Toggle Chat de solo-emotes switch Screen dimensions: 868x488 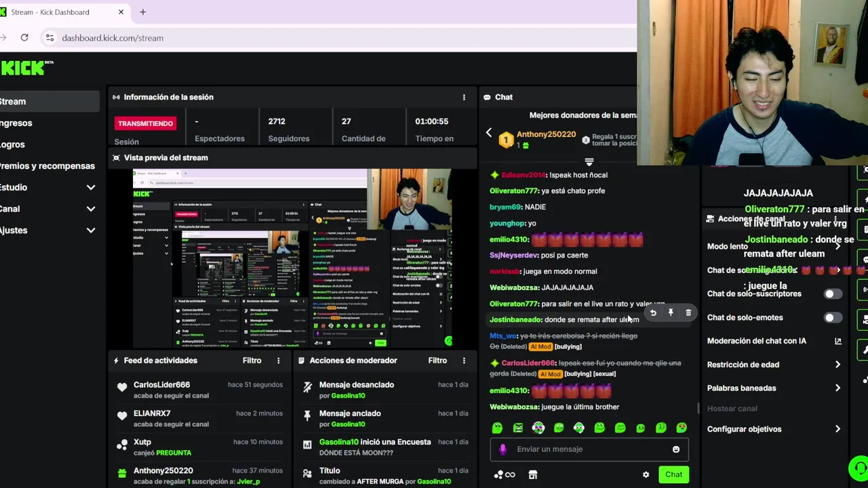[x=833, y=318]
